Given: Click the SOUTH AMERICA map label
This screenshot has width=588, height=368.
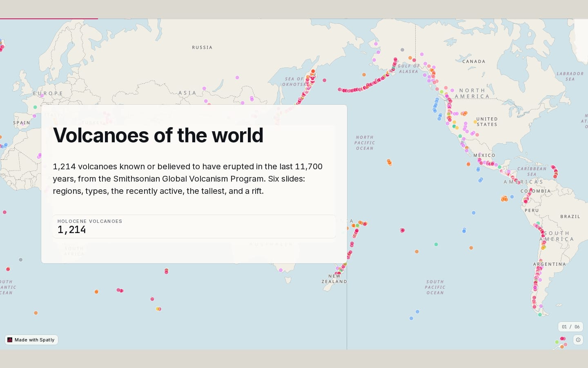Looking at the screenshot, I should (x=557, y=236).
